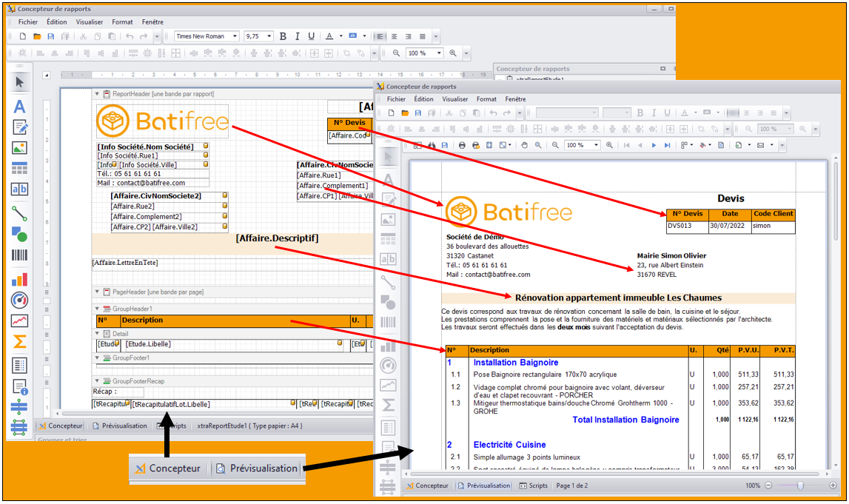Click Print icon in preview toolbar
This screenshot has width=849, height=504.
[x=462, y=145]
